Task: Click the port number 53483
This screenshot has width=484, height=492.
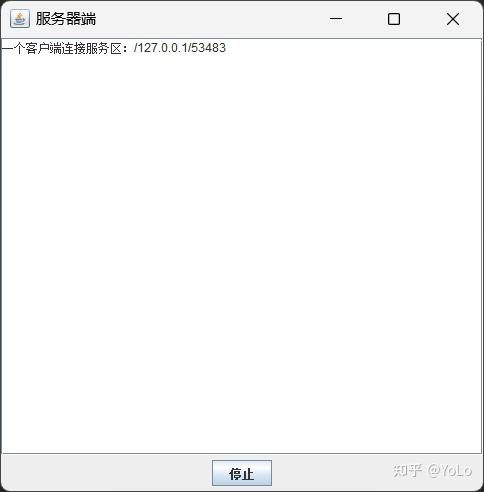Action: [x=208, y=48]
